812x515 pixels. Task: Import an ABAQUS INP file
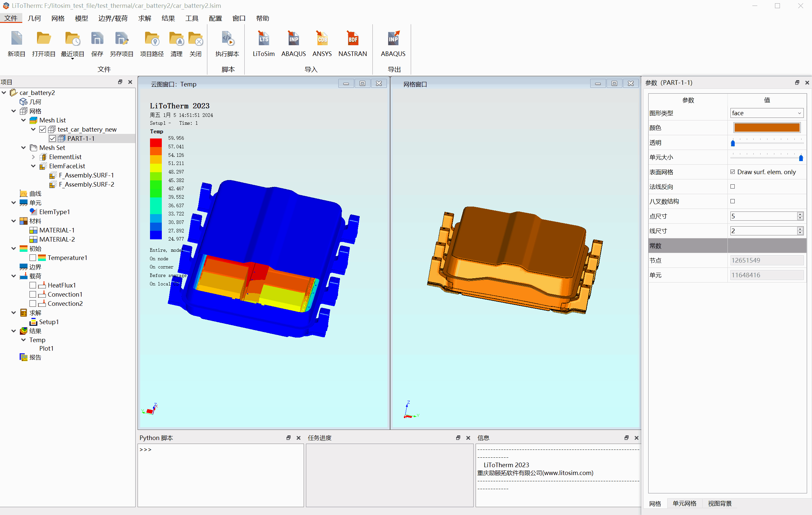(x=293, y=39)
